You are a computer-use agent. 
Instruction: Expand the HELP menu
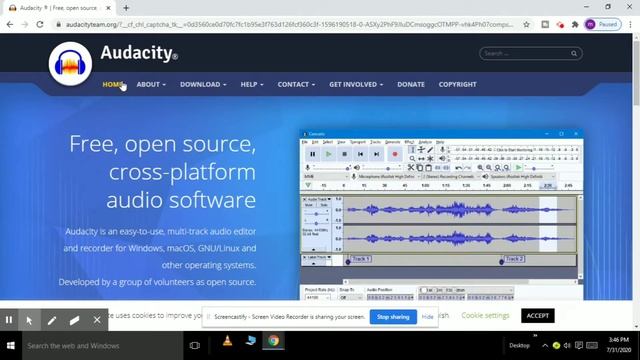click(x=252, y=84)
